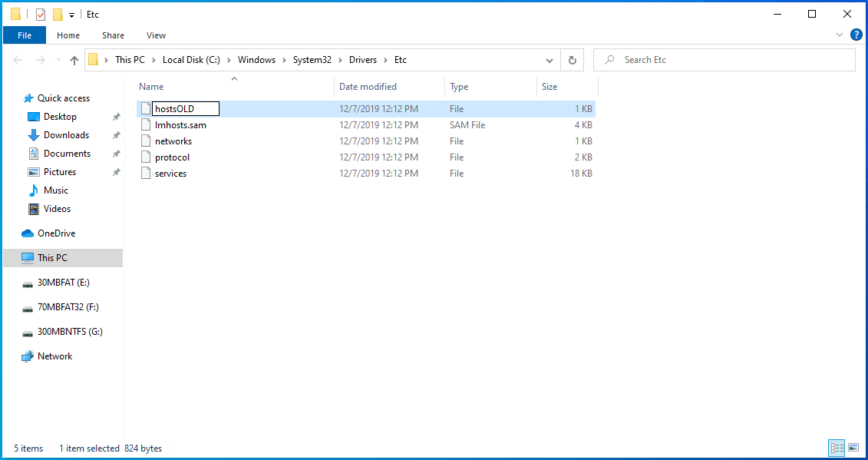Switch to the Home ribbon tab
The height and width of the screenshot is (460, 868).
(x=68, y=35)
